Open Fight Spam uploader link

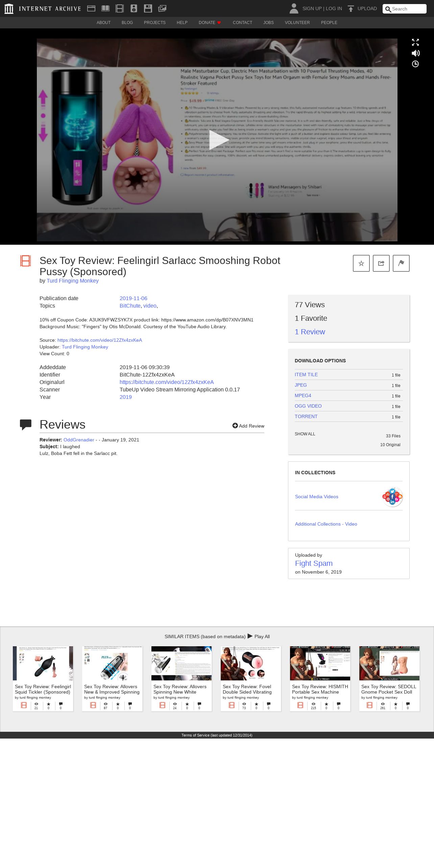click(x=314, y=563)
